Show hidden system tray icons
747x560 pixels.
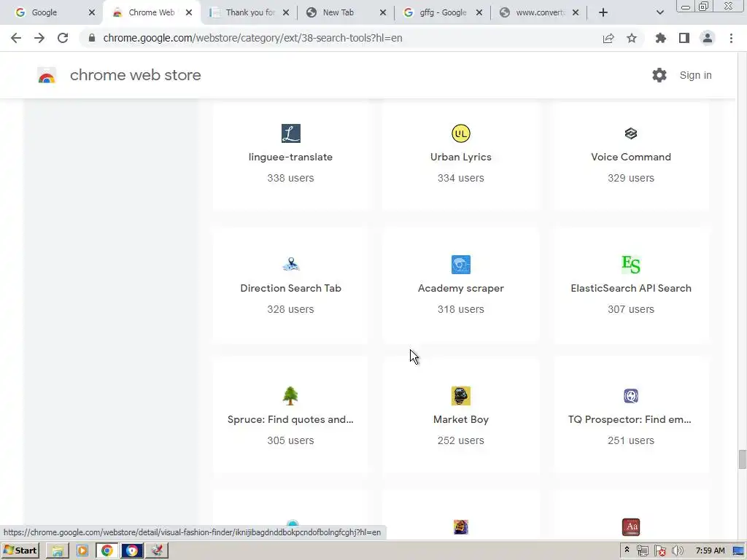click(x=627, y=550)
